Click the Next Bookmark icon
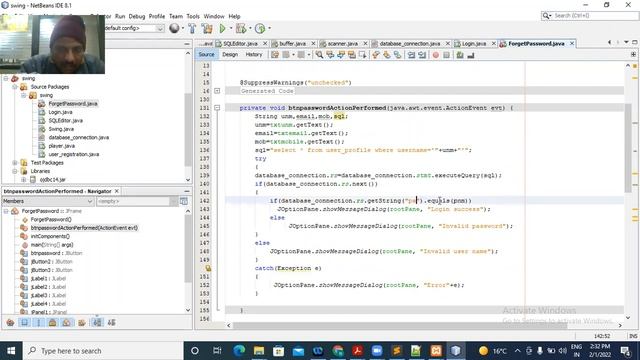Screen dimensions: 640x360 tap(387, 55)
